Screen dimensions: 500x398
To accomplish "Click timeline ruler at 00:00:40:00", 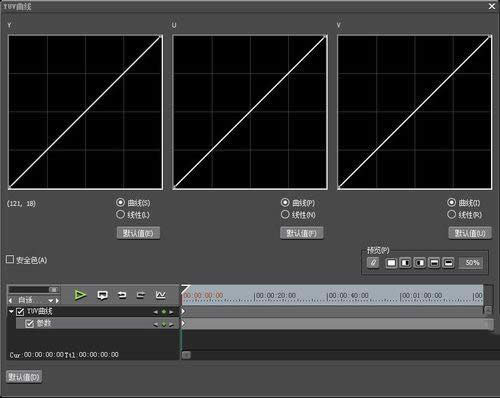I will pos(348,296).
